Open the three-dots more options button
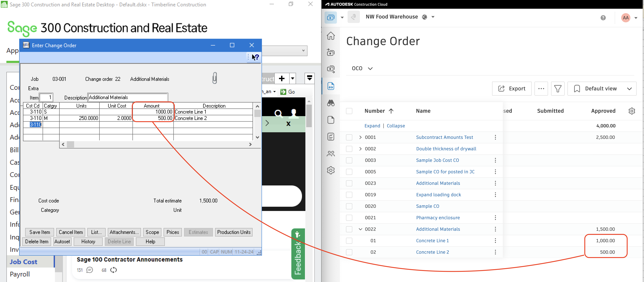The image size is (644, 282). (x=541, y=89)
